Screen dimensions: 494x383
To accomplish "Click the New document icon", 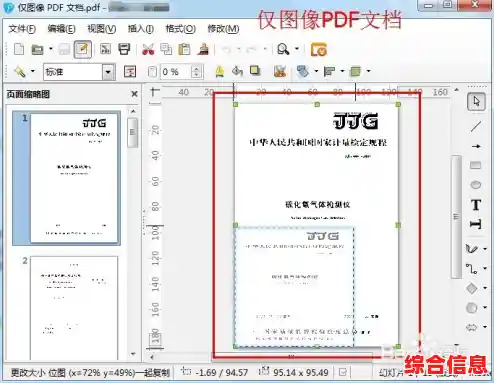I will 19,49.
